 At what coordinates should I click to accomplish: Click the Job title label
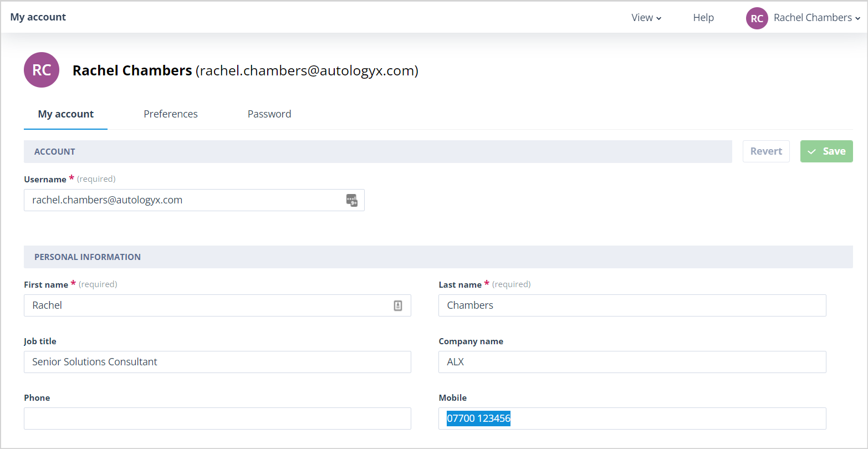pyautogui.click(x=40, y=341)
